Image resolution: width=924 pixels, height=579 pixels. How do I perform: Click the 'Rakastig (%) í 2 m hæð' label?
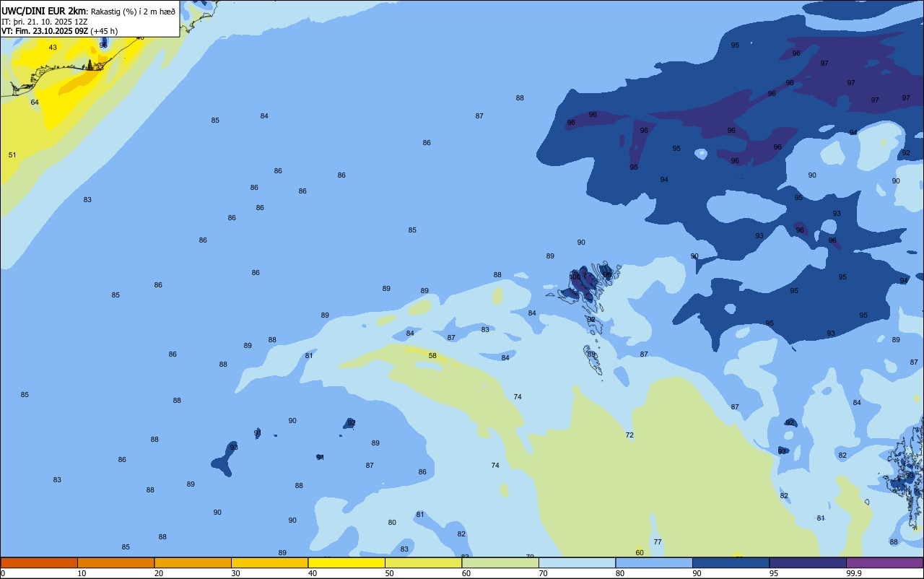[133, 12]
